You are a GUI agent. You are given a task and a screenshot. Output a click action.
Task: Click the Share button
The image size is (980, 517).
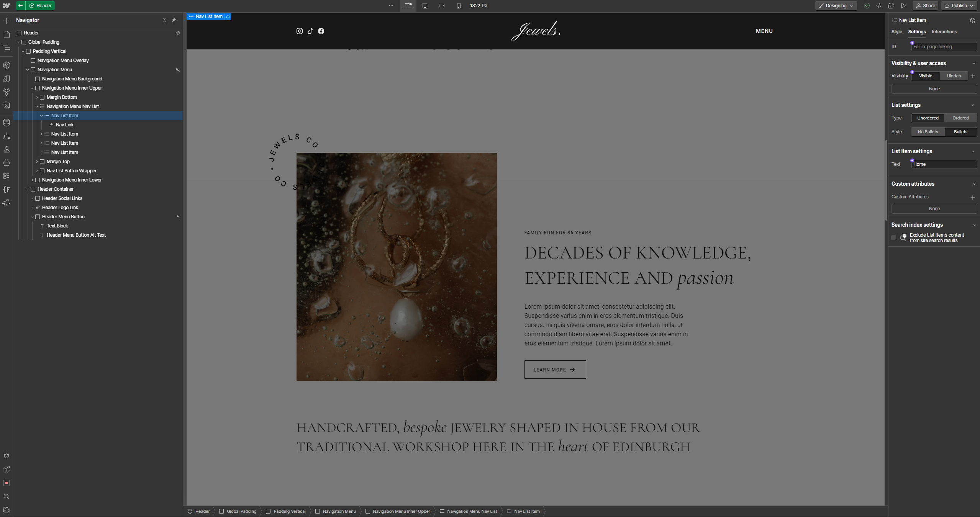925,6
